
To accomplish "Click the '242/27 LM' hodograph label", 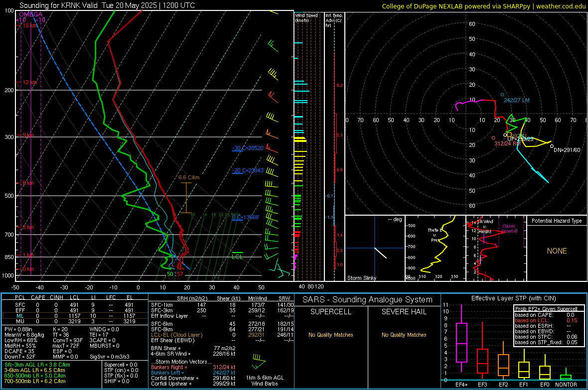I will tap(516, 100).
